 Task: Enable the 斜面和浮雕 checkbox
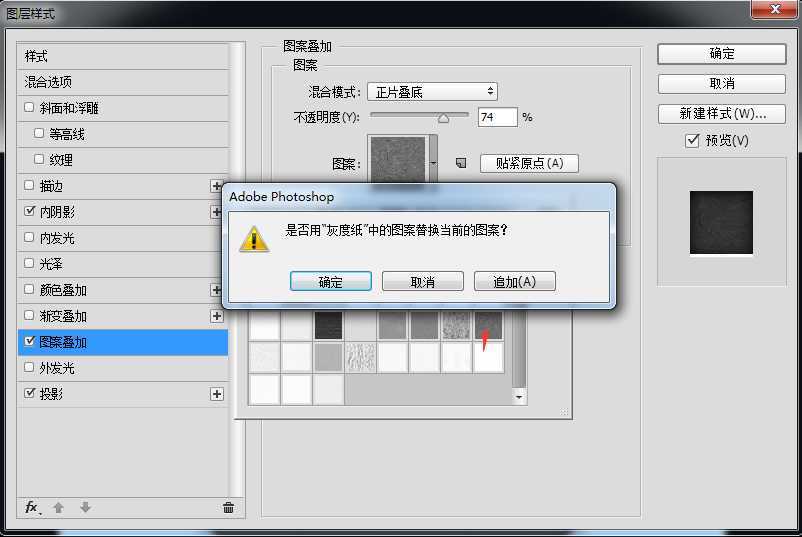click(x=29, y=108)
